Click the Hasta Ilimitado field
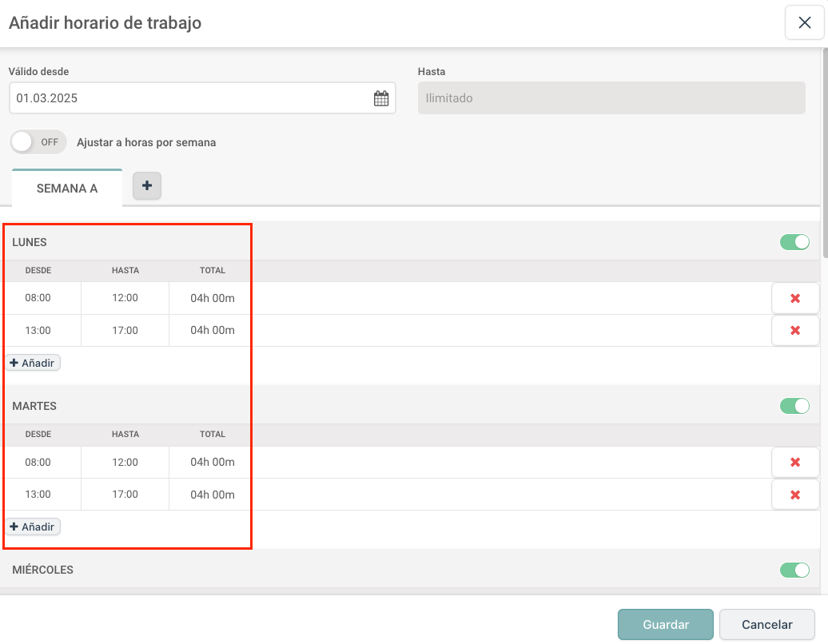Image resolution: width=828 pixels, height=644 pixels. click(611, 98)
